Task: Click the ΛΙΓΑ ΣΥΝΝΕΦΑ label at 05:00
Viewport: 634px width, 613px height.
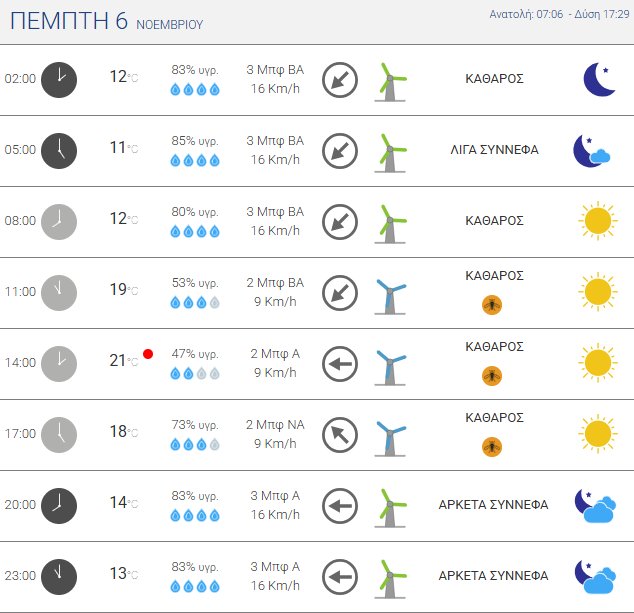Action: [495, 150]
